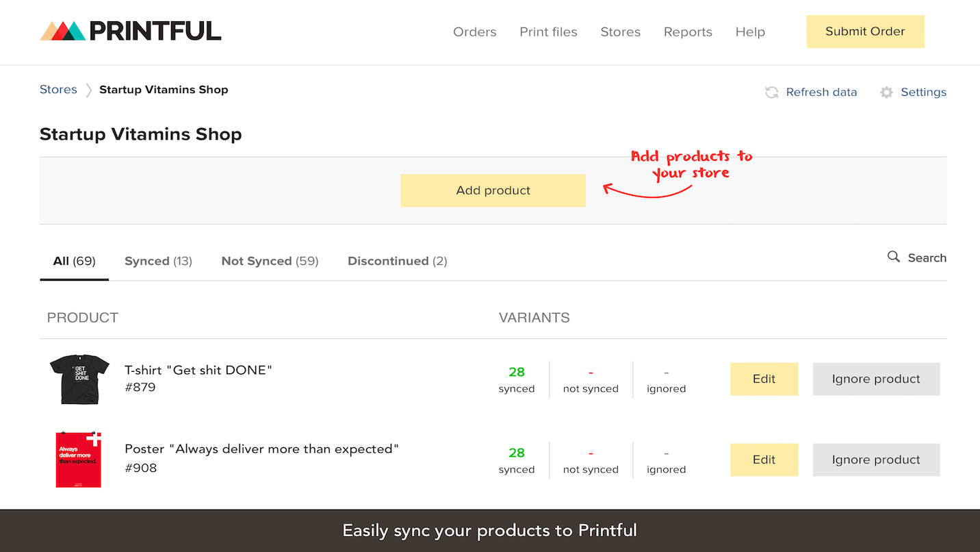Select the All products tab
The width and height of the screenshot is (980, 552).
tap(74, 261)
